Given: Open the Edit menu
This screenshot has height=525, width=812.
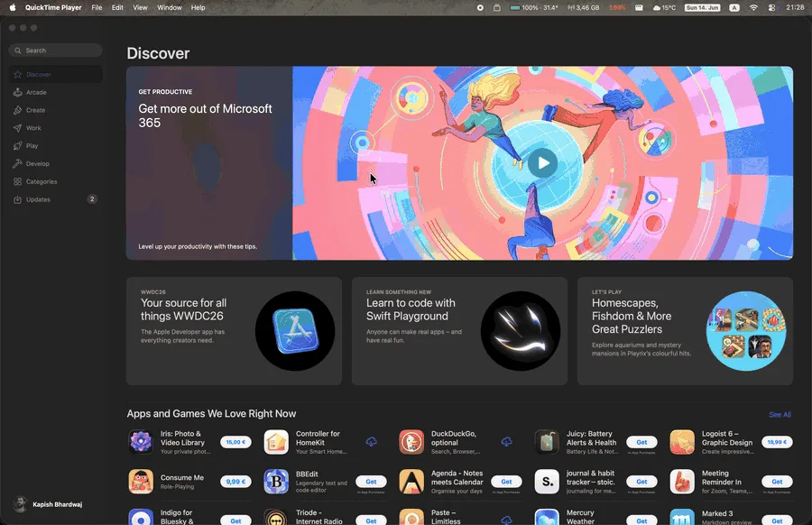Looking at the screenshot, I should coord(117,8).
